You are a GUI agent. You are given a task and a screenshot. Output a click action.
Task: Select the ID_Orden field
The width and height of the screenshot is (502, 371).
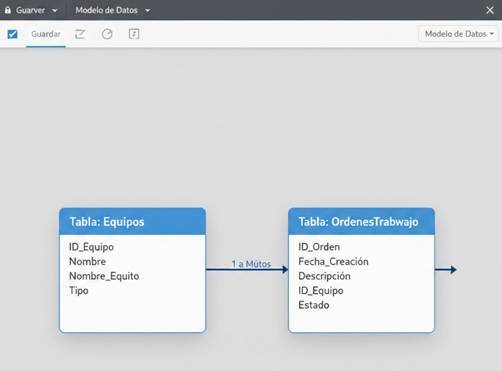(x=319, y=247)
